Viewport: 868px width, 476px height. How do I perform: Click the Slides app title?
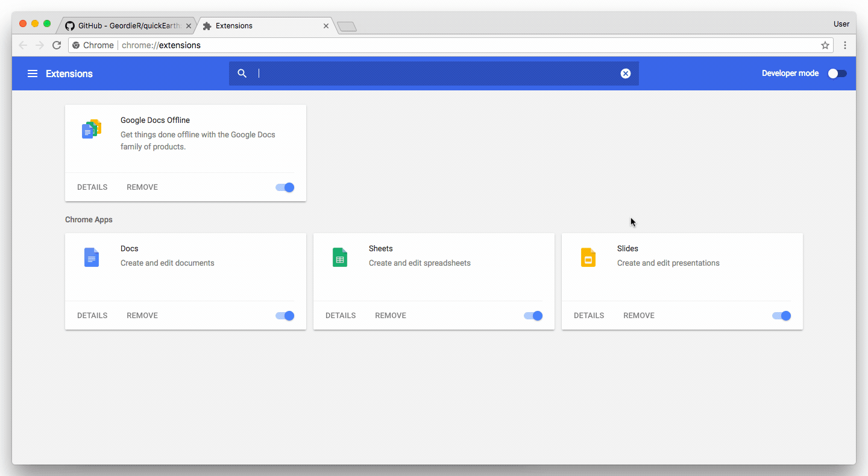[627, 249]
